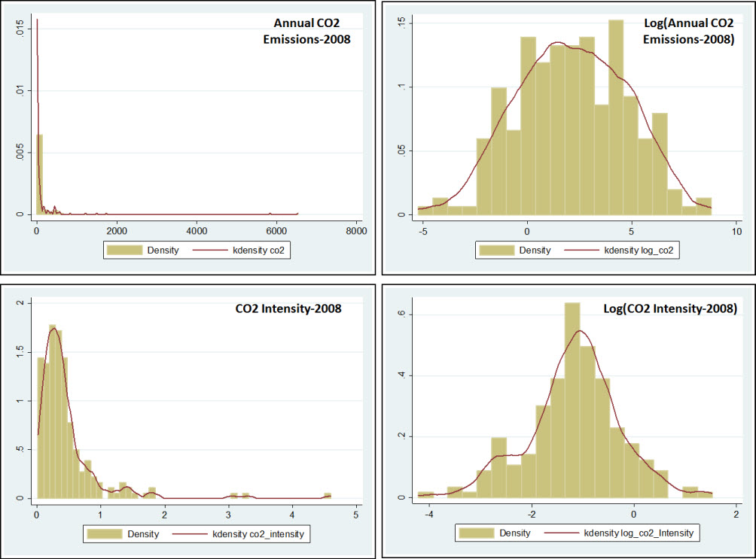This screenshot has width=756, height=559.
Task: Click the x-axis label 4 in CO2 Intensity chart
Action: coord(292,515)
